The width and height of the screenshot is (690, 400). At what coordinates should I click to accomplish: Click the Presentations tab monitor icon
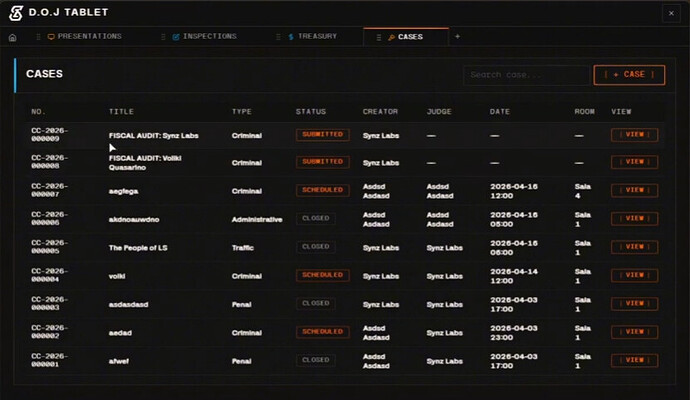point(51,37)
